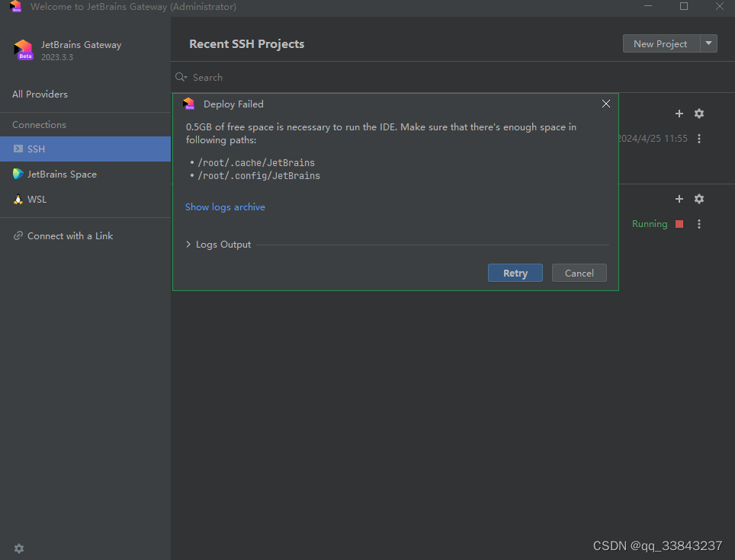This screenshot has width=735, height=560.
Task: Open the Show logs archive link
Action: pos(225,207)
